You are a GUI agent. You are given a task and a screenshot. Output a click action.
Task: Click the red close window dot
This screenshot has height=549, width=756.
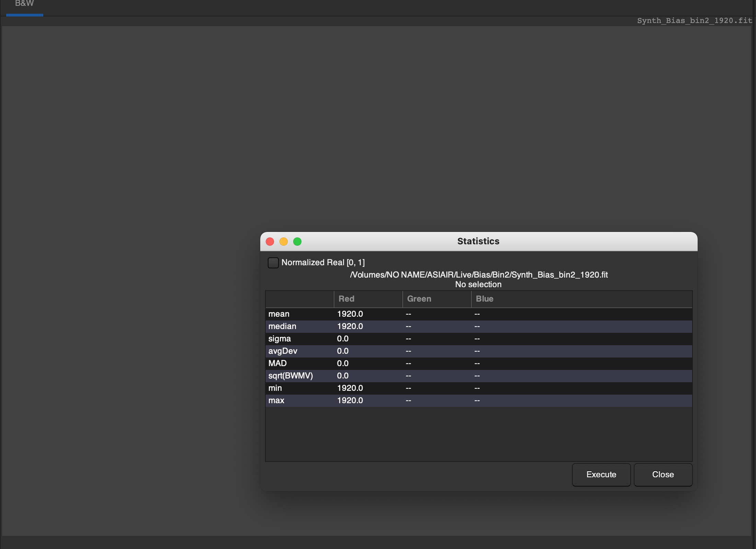point(270,242)
